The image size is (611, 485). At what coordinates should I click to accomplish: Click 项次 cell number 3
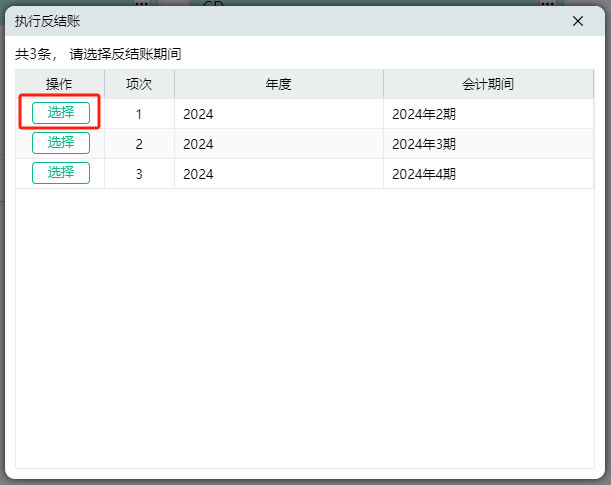(x=139, y=174)
